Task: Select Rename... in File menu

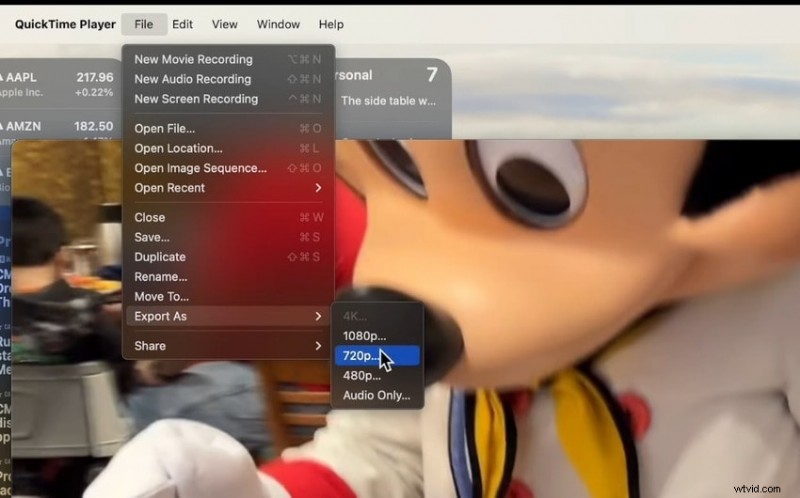Action: [x=228, y=277]
